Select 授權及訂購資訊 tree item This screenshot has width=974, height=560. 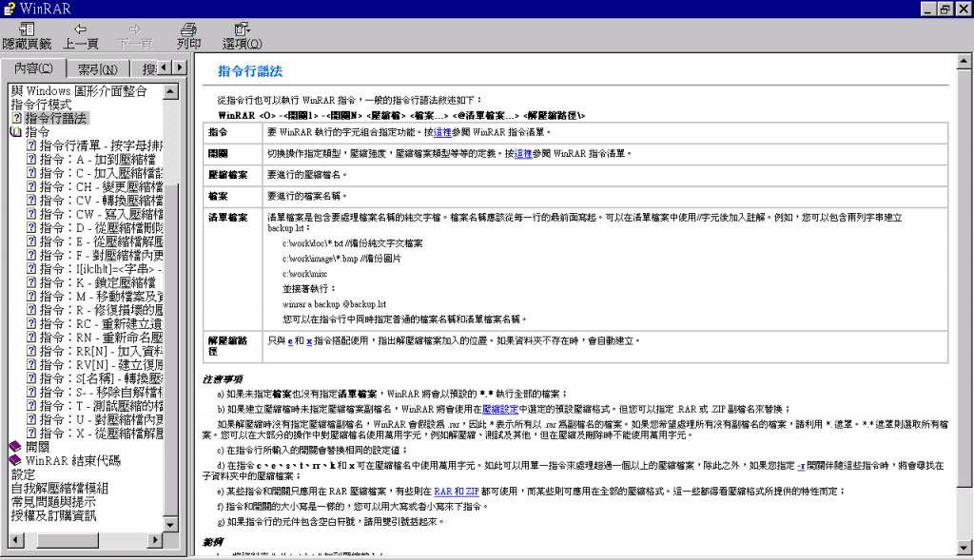point(53,515)
